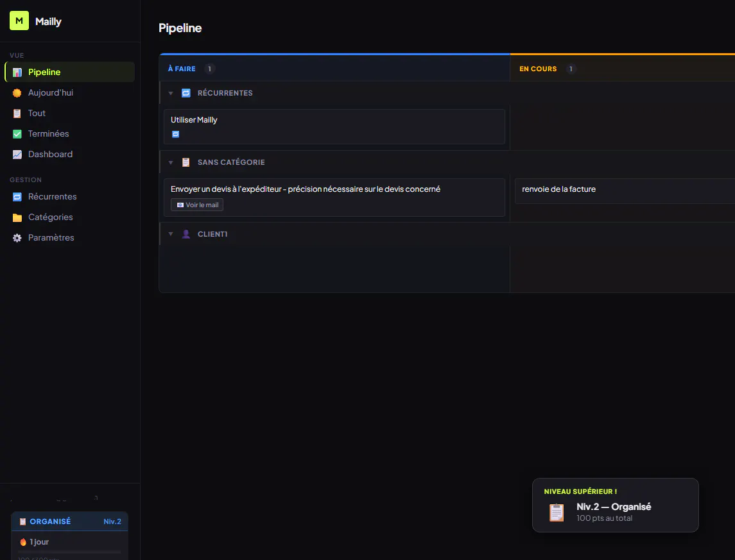Go to Catégories management page
Image resolution: width=735 pixels, height=560 pixels.
click(x=70, y=217)
